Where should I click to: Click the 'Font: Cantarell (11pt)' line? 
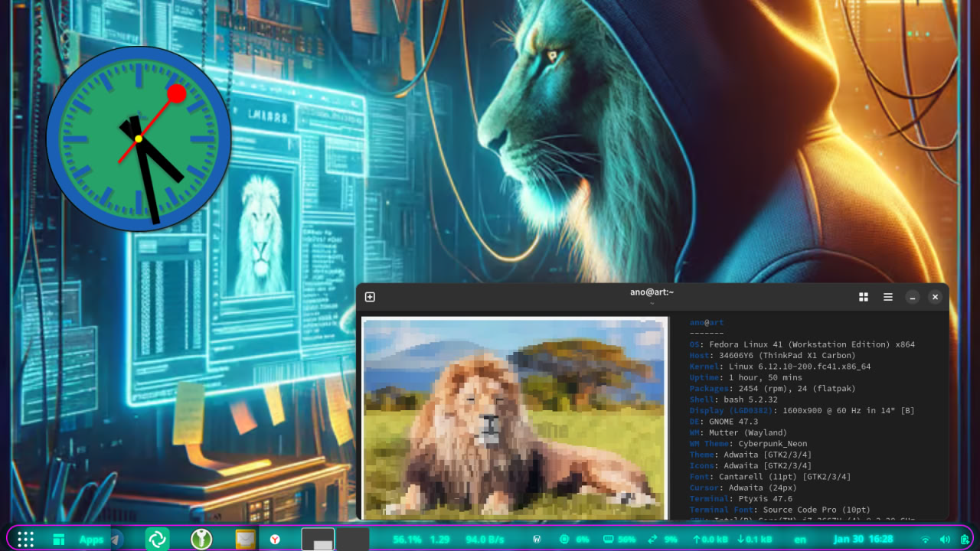770,477
